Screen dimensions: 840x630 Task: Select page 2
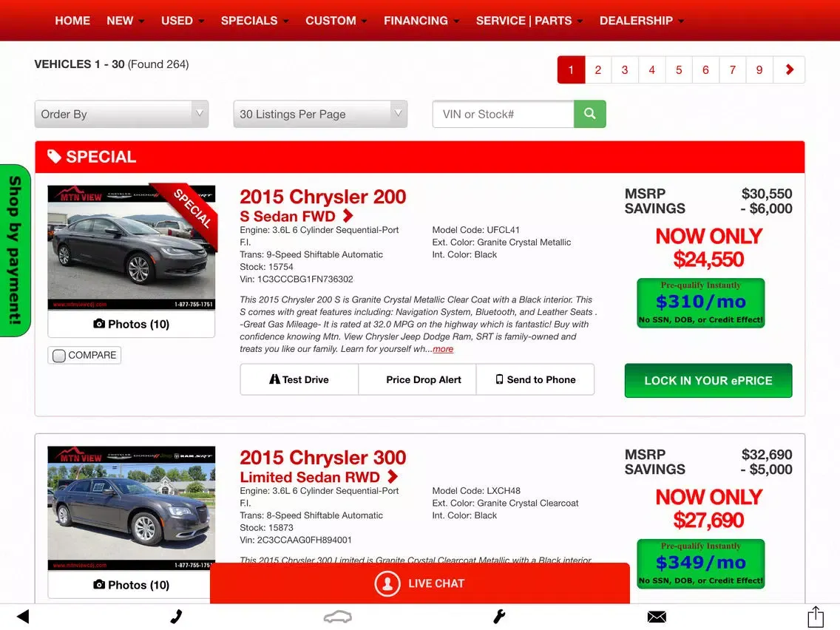[598, 70]
